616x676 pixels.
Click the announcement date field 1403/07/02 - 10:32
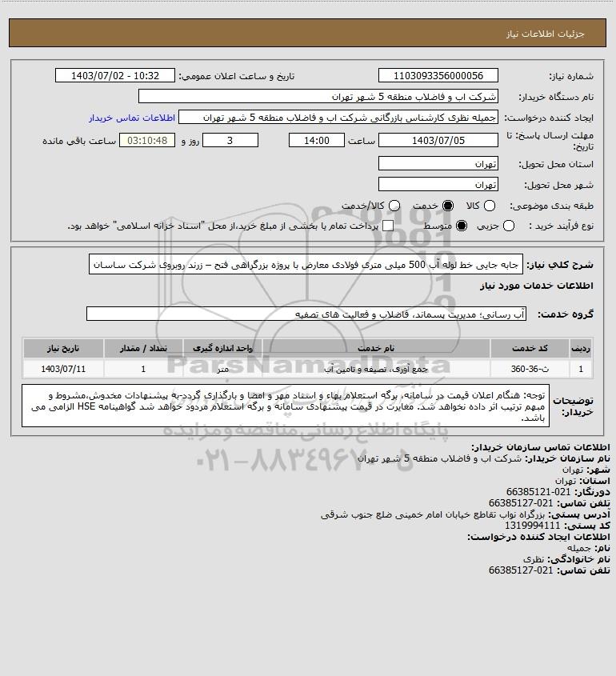click(115, 75)
